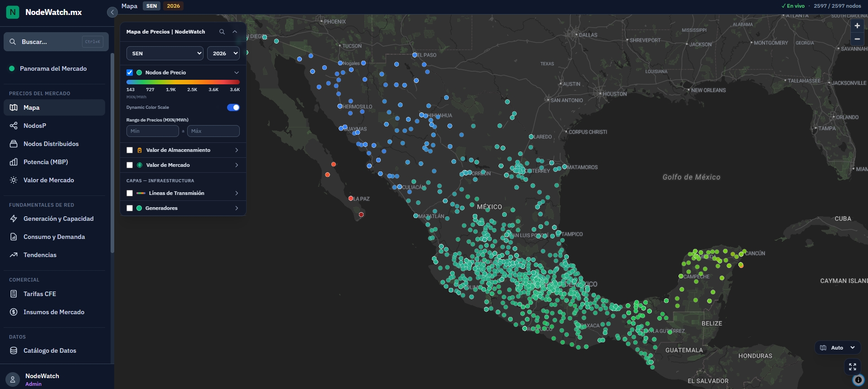The width and height of the screenshot is (868, 389).
Task: Zoom in the map with plus button
Action: point(857,26)
